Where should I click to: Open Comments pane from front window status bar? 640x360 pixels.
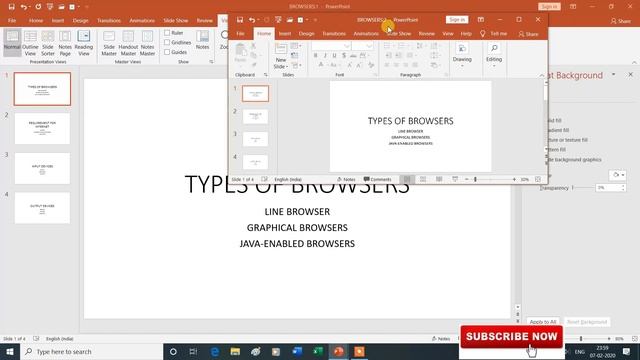tap(378, 179)
